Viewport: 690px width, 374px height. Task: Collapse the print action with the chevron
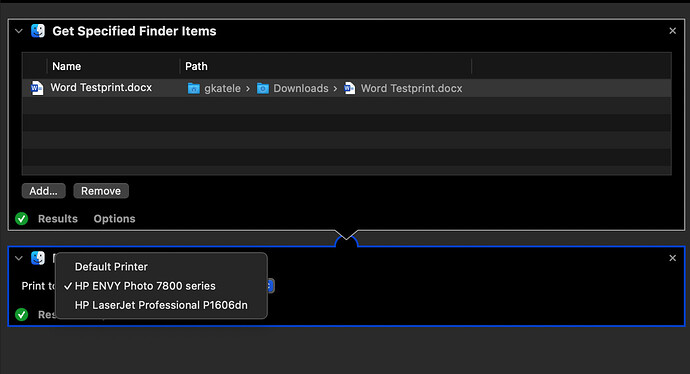click(x=18, y=258)
